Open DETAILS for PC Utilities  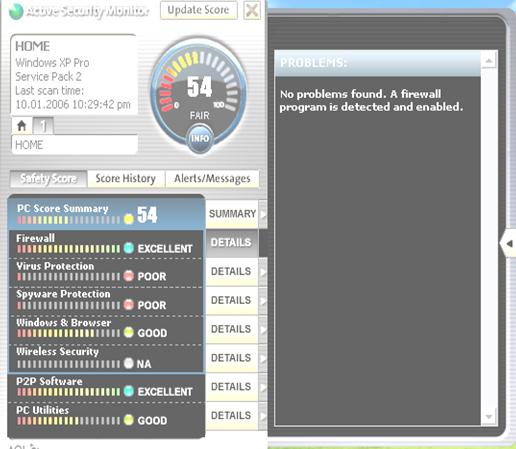[231, 415]
